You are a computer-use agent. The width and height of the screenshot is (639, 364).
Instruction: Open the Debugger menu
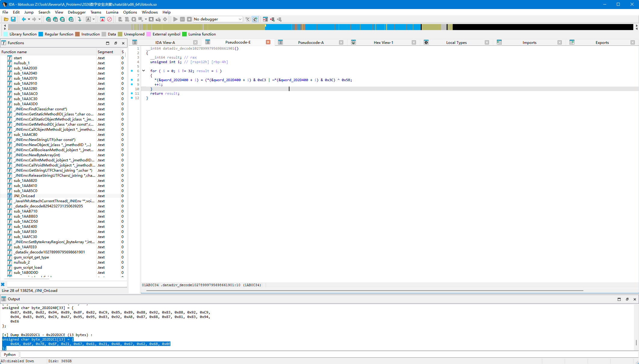pos(77,12)
